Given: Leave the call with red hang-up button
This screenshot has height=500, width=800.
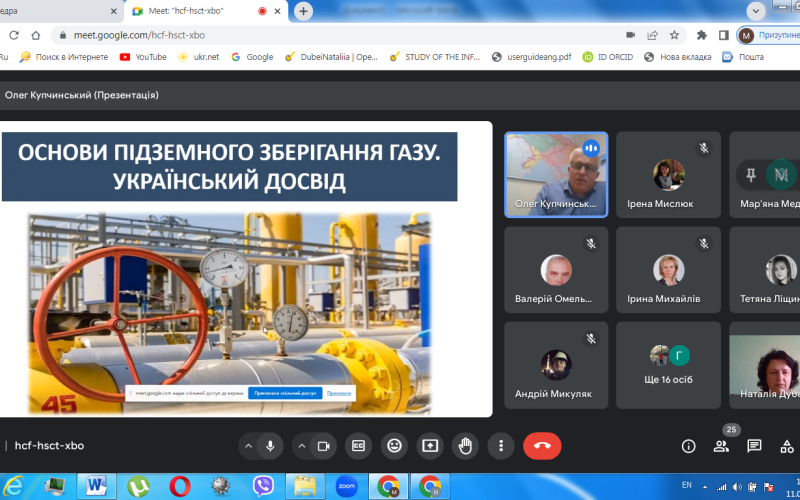Looking at the screenshot, I should pos(542,446).
